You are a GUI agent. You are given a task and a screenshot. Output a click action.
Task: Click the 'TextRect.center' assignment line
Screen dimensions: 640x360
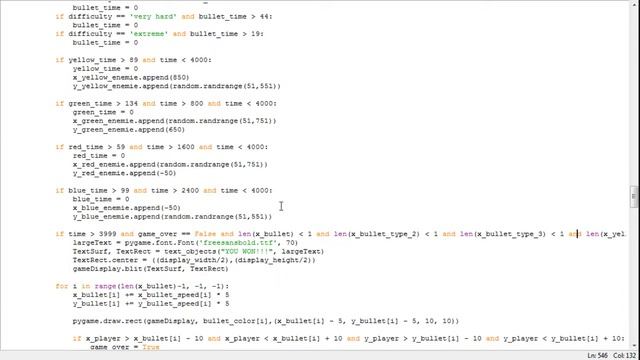[194, 260]
